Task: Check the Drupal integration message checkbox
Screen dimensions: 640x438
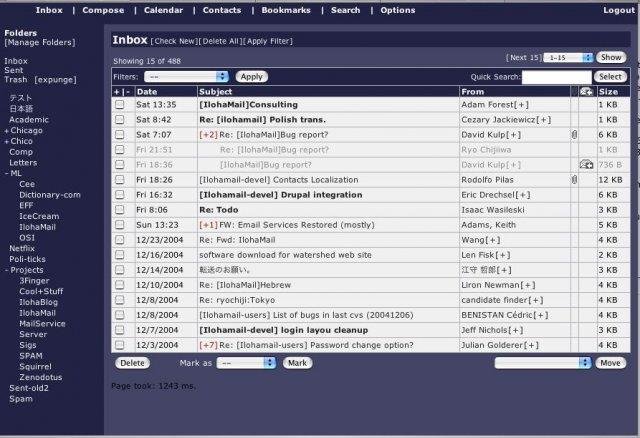Action: pyautogui.click(x=120, y=195)
